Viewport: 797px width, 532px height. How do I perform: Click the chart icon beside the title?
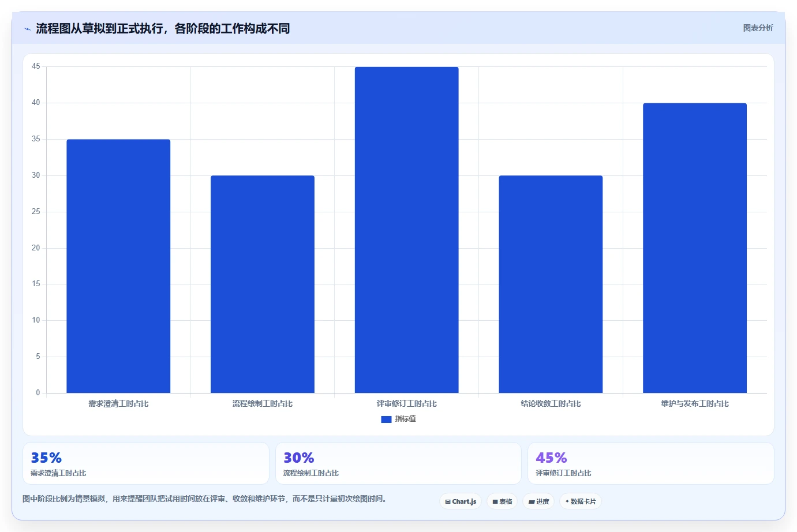click(x=27, y=29)
